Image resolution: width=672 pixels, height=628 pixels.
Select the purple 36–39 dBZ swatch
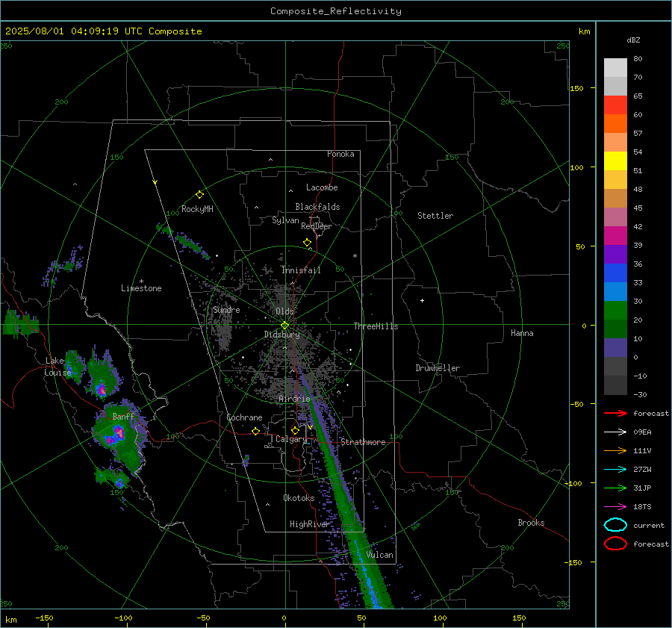pos(615,254)
